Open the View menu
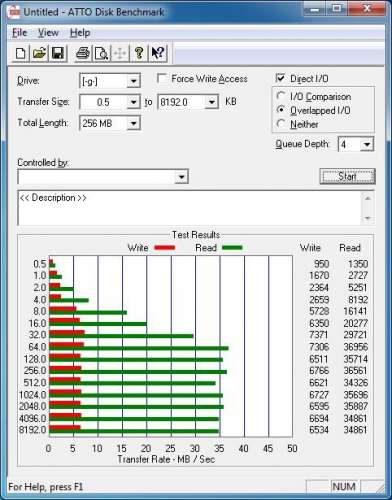 (x=48, y=33)
